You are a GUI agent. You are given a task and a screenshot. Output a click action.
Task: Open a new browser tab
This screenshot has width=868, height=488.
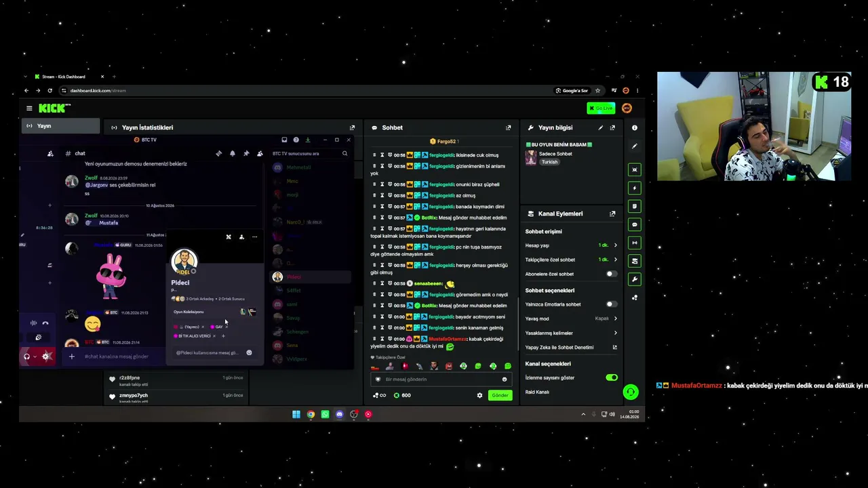[114, 77]
